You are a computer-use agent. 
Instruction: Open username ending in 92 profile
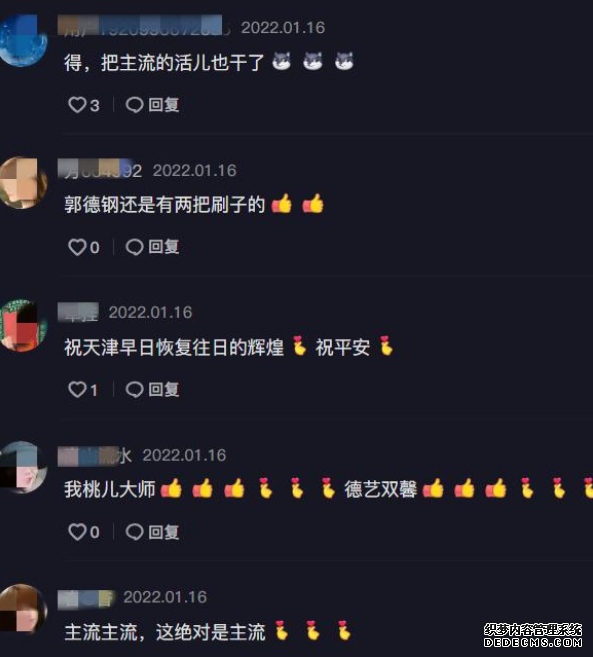click(x=100, y=170)
